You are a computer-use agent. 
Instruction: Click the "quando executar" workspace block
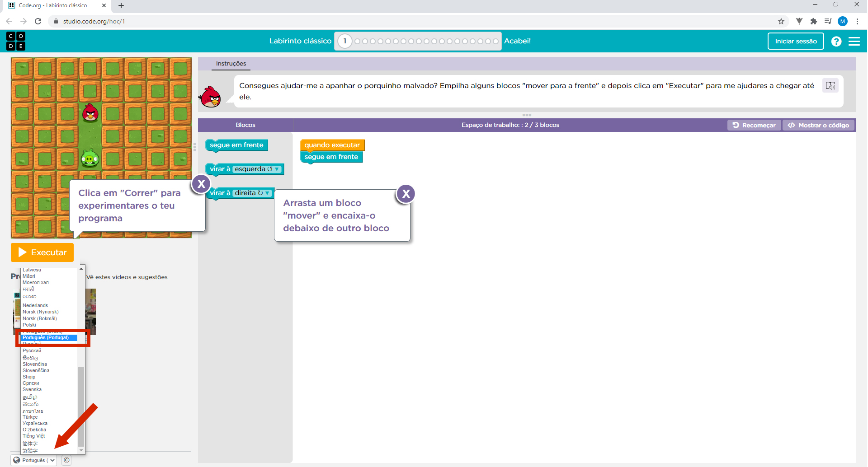pyautogui.click(x=332, y=145)
